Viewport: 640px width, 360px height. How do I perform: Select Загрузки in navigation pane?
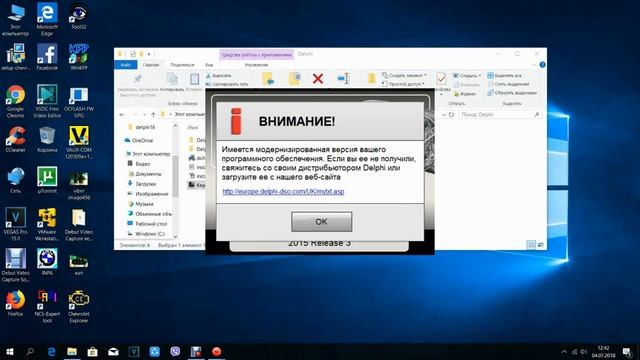(142, 184)
